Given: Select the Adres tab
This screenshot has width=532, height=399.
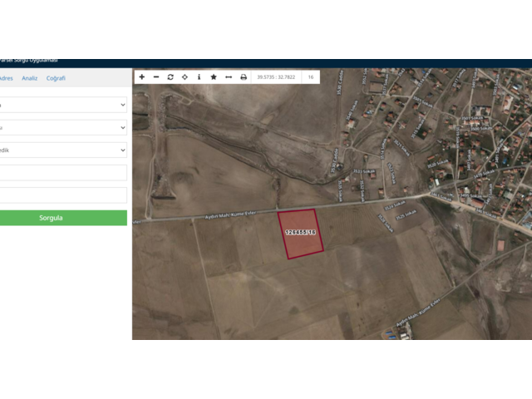Looking at the screenshot, I should coord(5,78).
